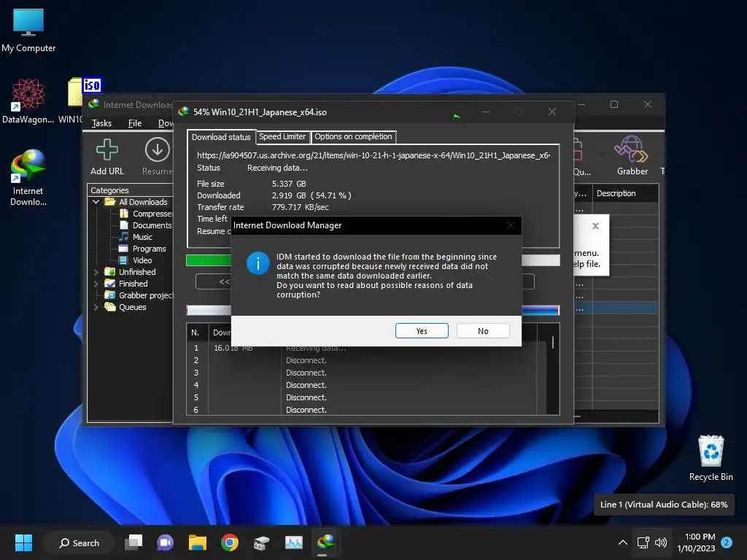Click the volume speaker tray icon
Image resolution: width=747 pixels, height=560 pixels.
(661, 542)
